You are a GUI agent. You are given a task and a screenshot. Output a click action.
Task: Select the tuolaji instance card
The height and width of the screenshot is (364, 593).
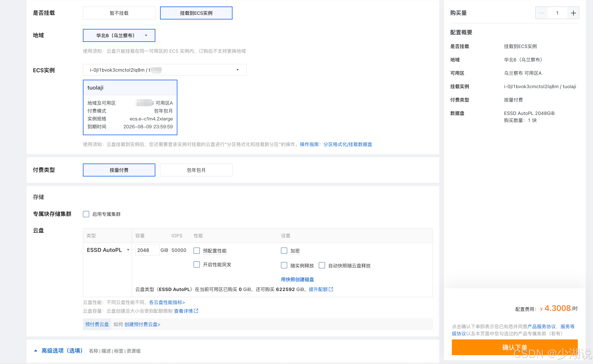[x=130, y=107]
